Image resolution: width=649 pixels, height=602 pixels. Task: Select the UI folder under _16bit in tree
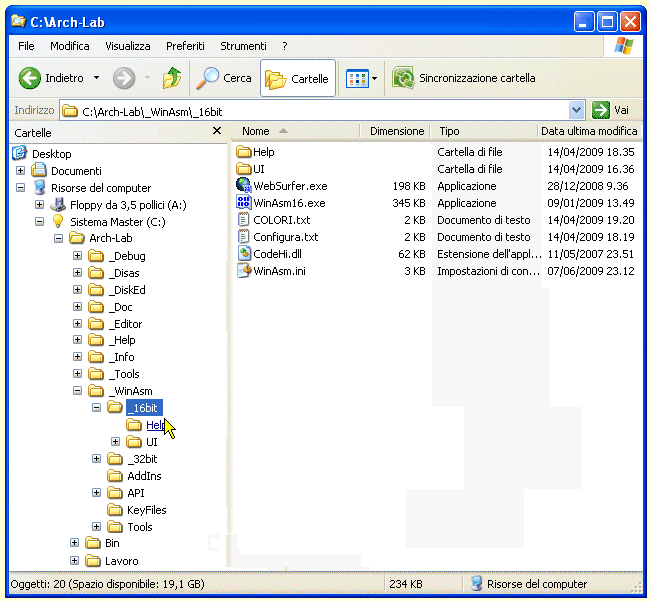[142, 442]
